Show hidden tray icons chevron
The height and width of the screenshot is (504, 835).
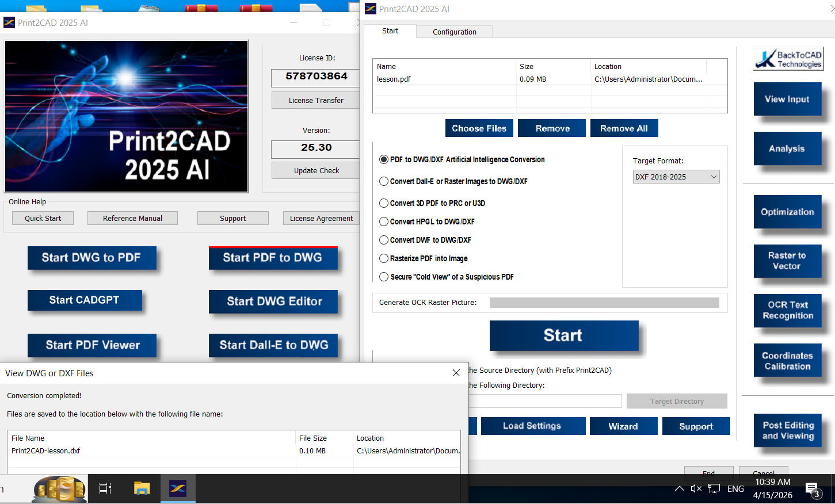point(679,488)
